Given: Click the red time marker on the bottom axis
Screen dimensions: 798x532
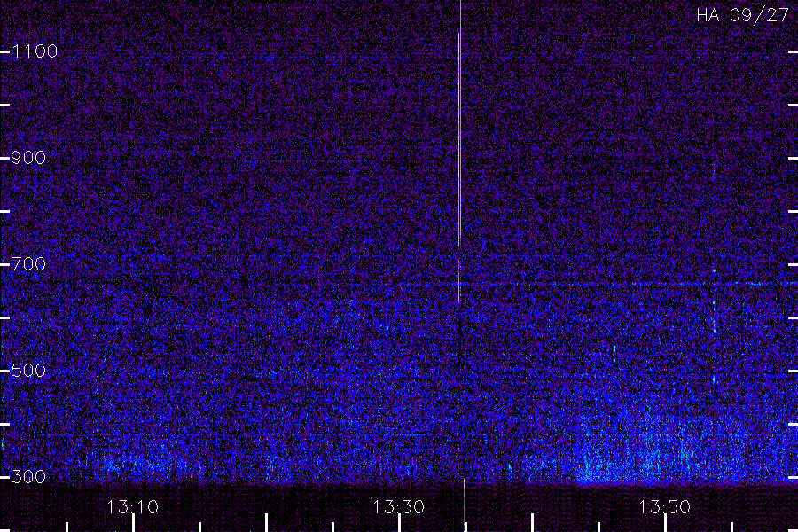Looking at the screenshot, I should (x=464, y=505).
